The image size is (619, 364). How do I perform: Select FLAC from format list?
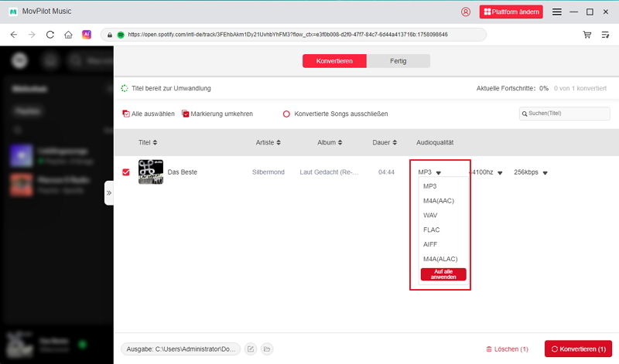pos(432,230)
